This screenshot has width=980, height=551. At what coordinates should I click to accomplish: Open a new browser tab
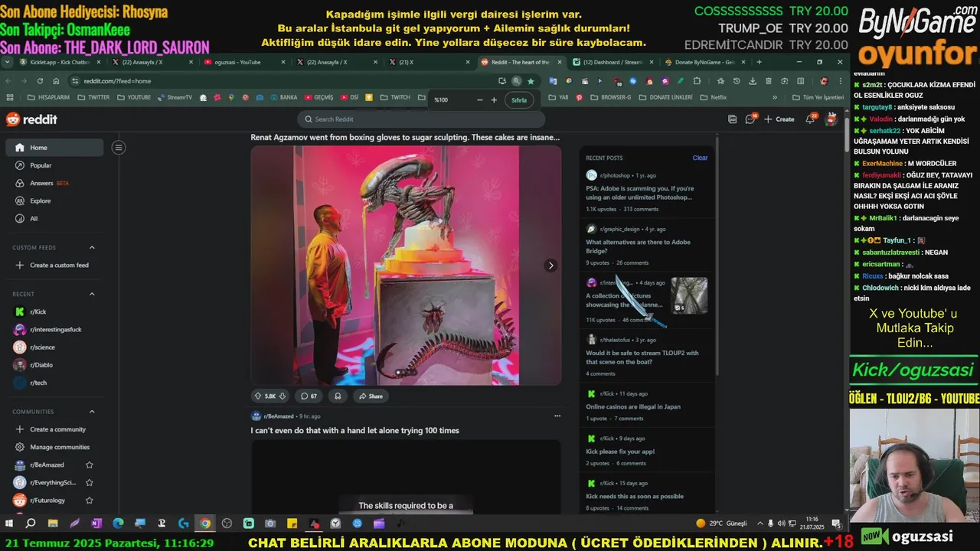[x=759, y=62]
